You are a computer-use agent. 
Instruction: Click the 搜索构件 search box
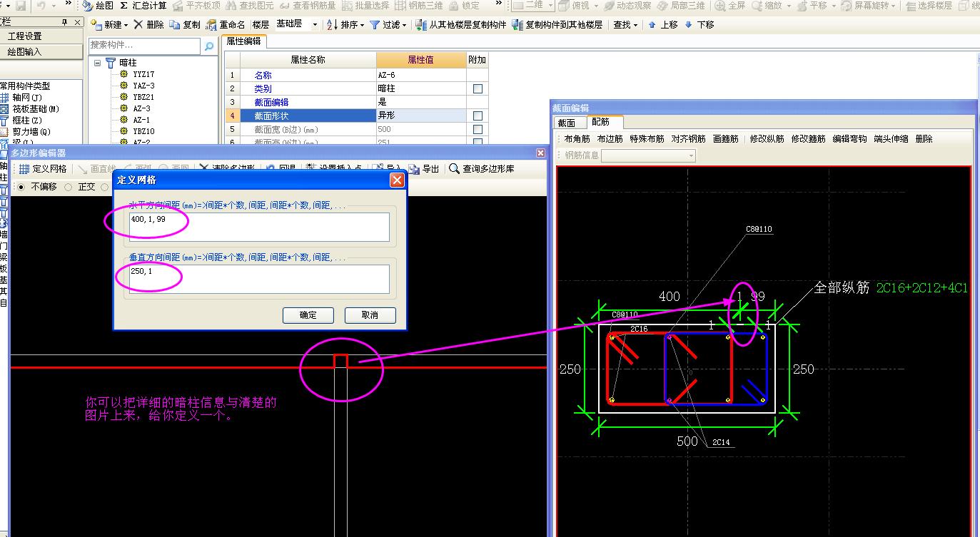[x=145, y=46]
